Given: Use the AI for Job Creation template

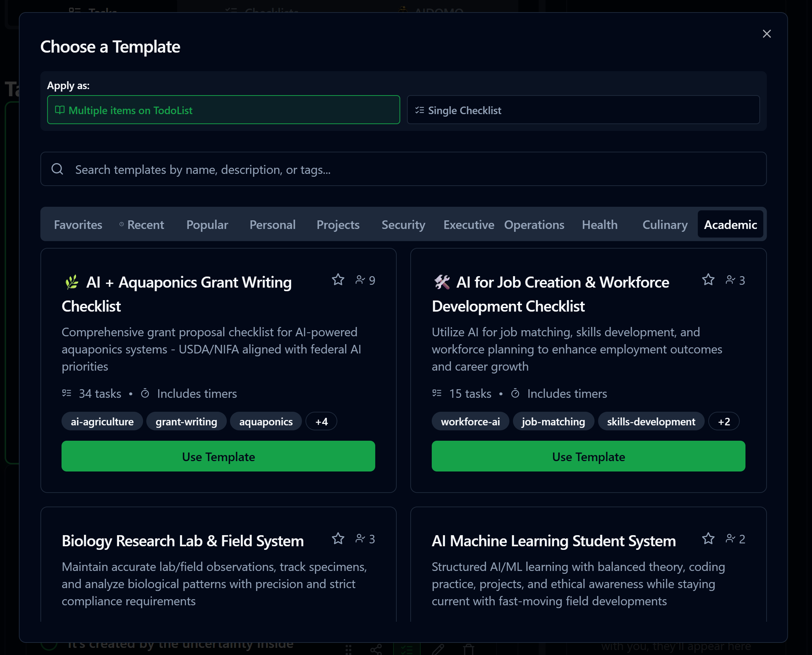Looking at the screenshot, I should pos(588,456).
